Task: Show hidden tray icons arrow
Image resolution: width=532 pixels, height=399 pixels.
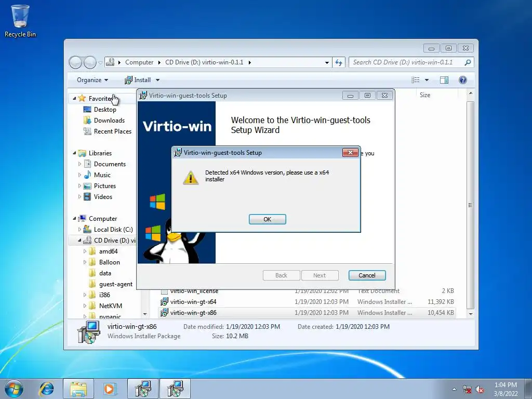Action: [x=454, y=389]
